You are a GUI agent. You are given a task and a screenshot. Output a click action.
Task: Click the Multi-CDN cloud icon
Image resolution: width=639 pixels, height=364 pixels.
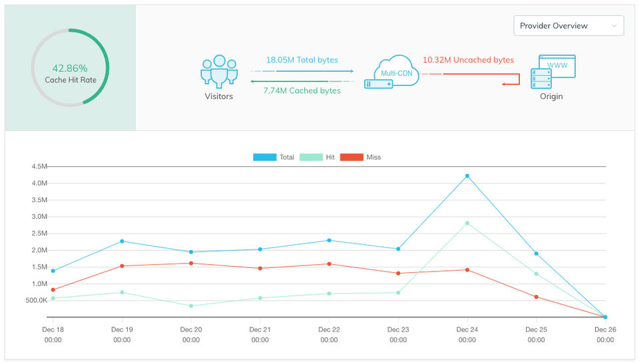pyautogui.click(x=392, y=72)
